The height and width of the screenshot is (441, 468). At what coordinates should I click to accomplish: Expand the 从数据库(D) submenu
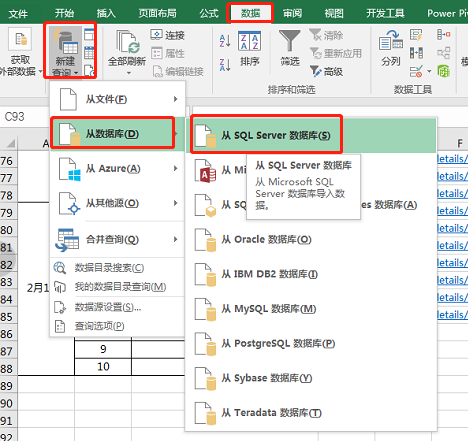[117, 134]
